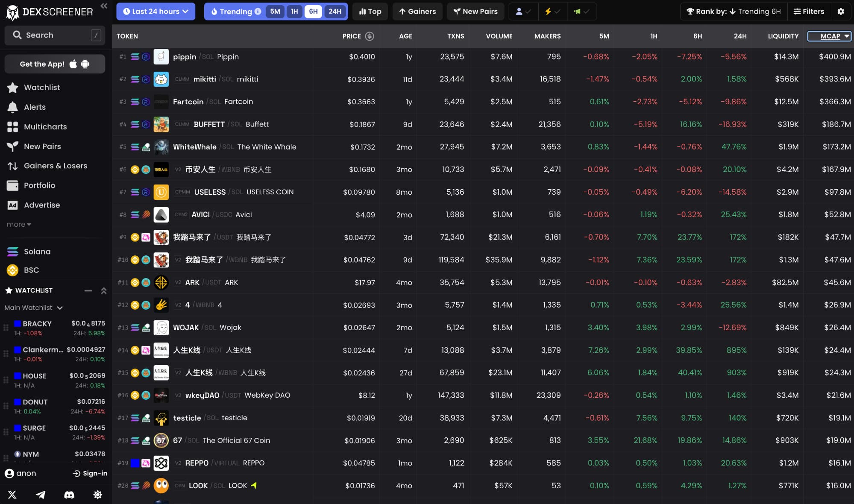Toggle the profile filter checkmark
The width and height of the screenshot is (854, 504).
click(523, 12)
